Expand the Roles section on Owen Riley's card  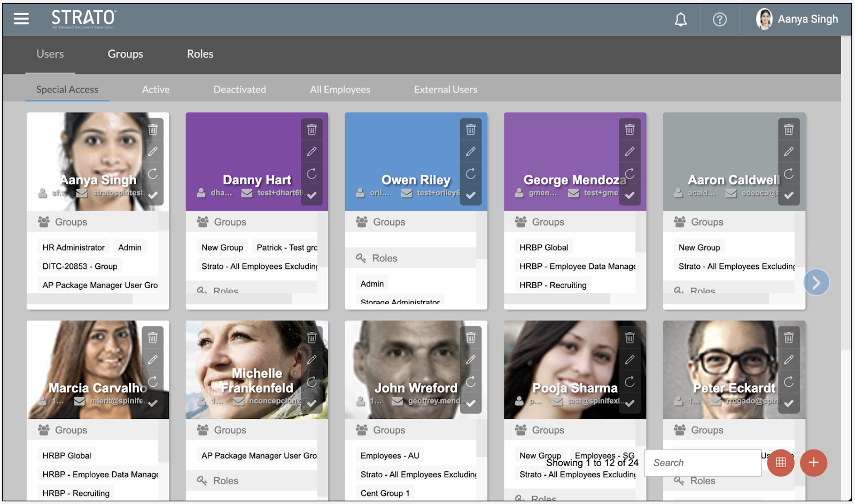384,258
